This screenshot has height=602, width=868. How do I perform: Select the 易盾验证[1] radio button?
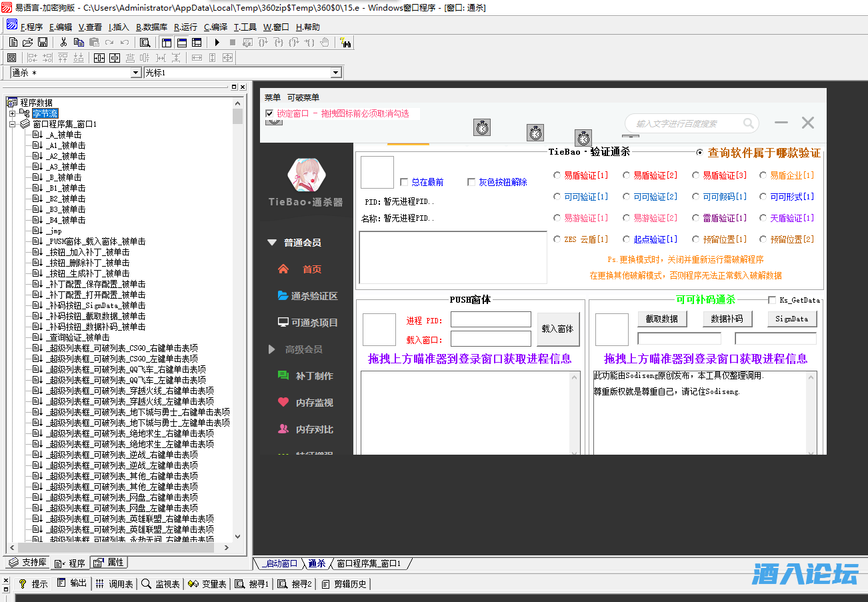[x=557, y=175]
